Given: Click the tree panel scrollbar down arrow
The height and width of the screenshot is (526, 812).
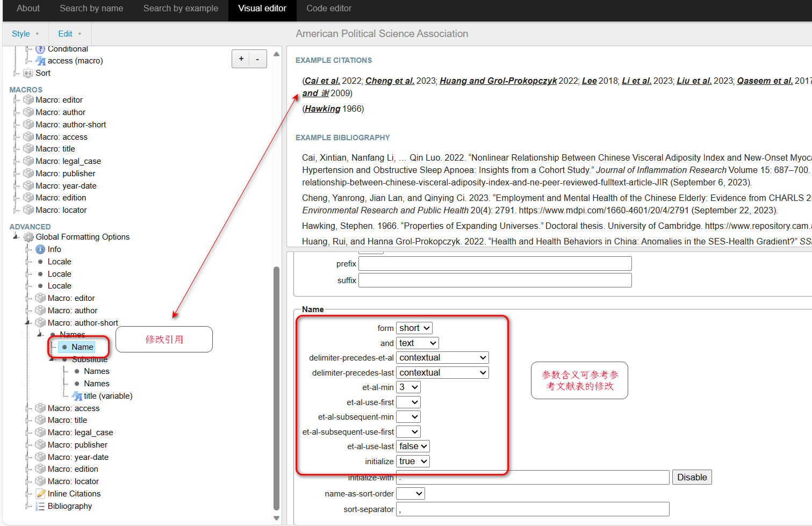Looking at the screenshot, I should tap(276, 518).
